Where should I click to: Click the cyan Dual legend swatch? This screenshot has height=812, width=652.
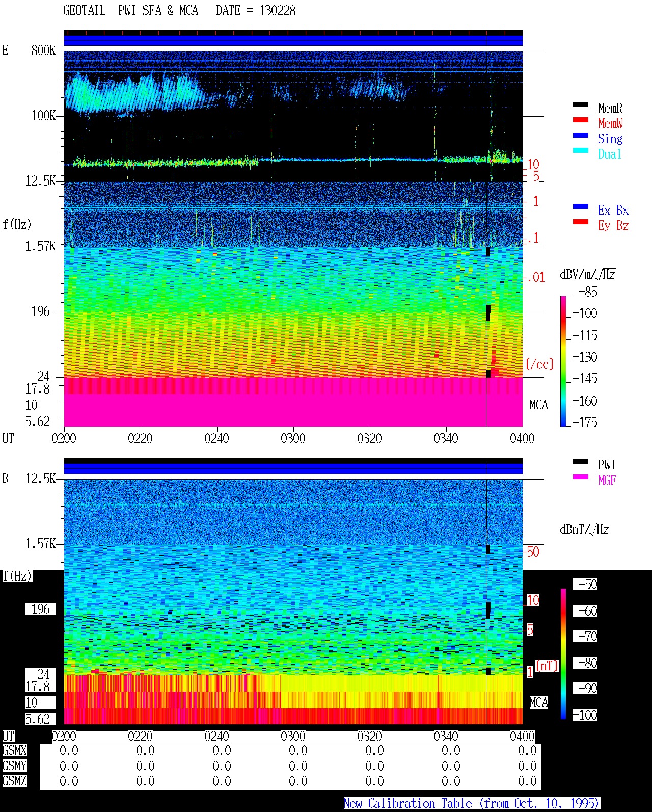(x=581, y=151)
